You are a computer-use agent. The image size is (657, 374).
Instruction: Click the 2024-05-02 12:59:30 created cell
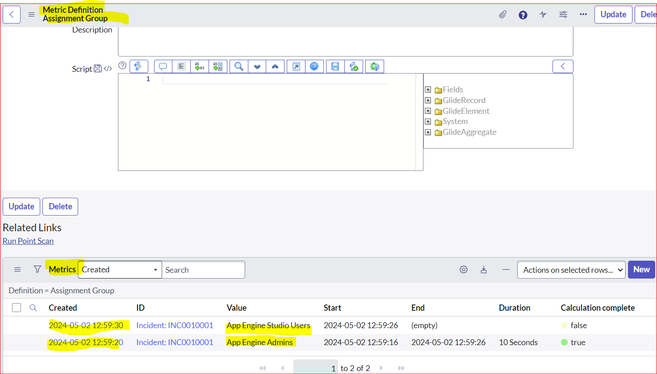tap(86, 325)
